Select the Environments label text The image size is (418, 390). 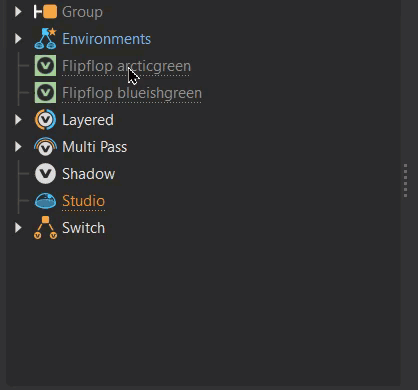pos(107,39)
